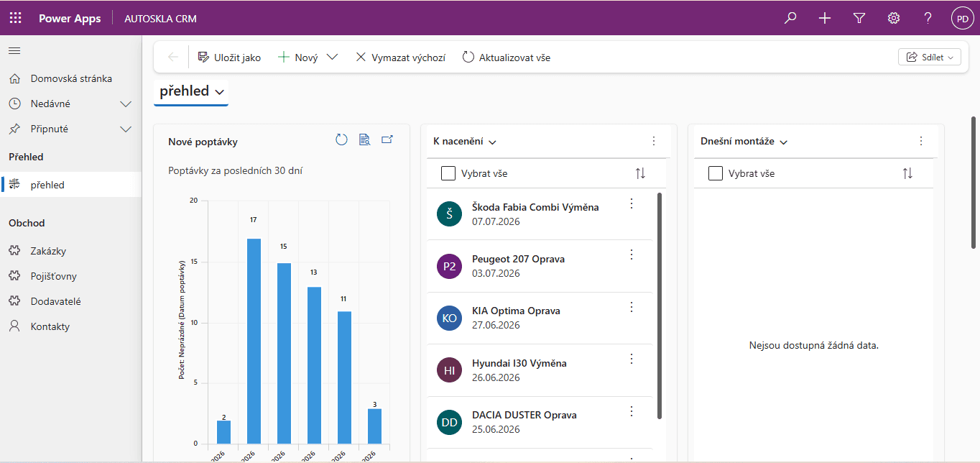This screenshot has width=980, height=463.
Task: Open the settings gear in header
Action: tap(894, 18)
